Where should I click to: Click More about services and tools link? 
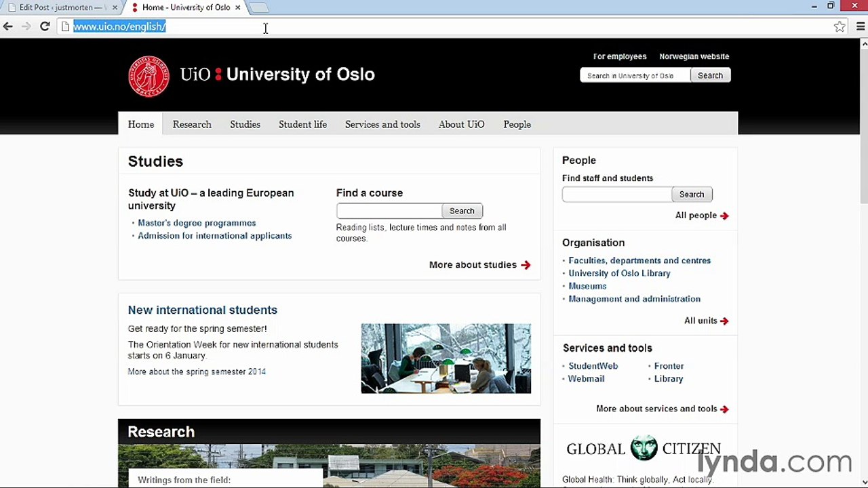click(656, 409)
